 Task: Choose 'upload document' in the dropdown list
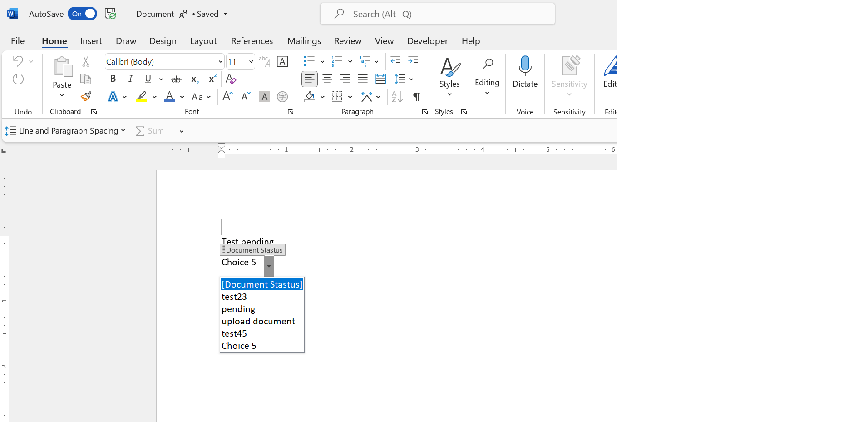[258, 321]
